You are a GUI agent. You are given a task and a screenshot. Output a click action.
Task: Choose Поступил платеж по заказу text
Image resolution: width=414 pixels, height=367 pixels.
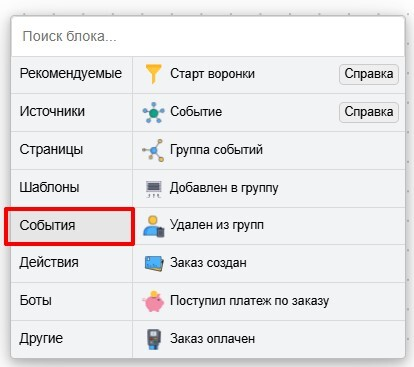click(x=249, y=301)
